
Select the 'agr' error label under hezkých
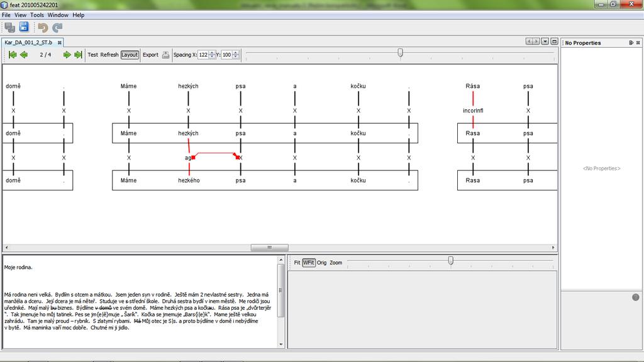tap(187, 158)
